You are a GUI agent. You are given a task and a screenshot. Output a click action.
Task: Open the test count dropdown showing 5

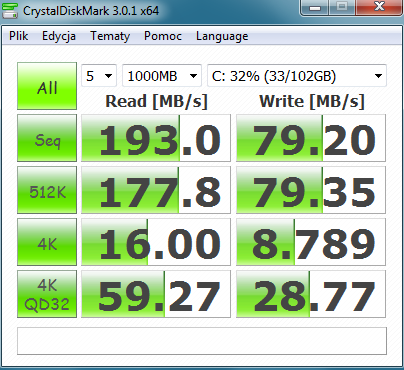pyautogui.click(x=99, y=76)
